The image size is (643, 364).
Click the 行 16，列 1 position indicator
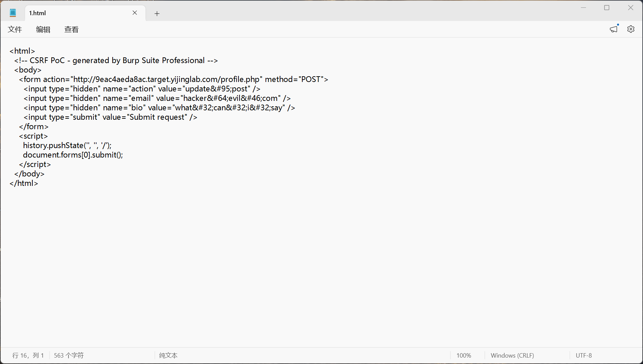[28, 355]
